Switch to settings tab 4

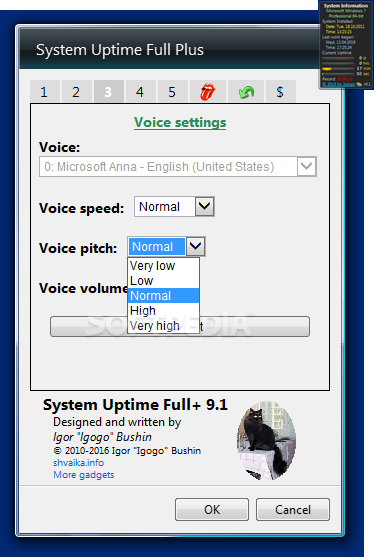[x=140, y=92]
